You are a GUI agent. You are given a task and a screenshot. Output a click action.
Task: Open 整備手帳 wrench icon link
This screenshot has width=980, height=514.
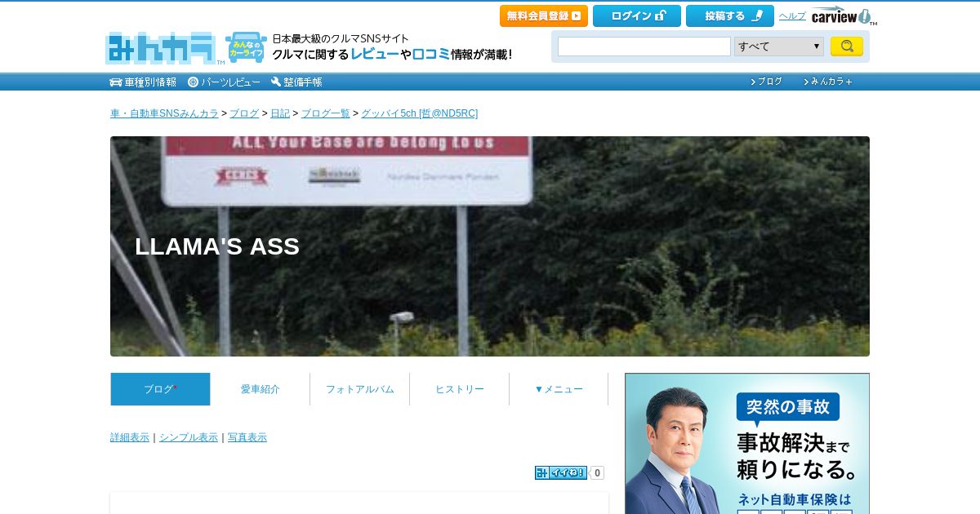(296, 82)
